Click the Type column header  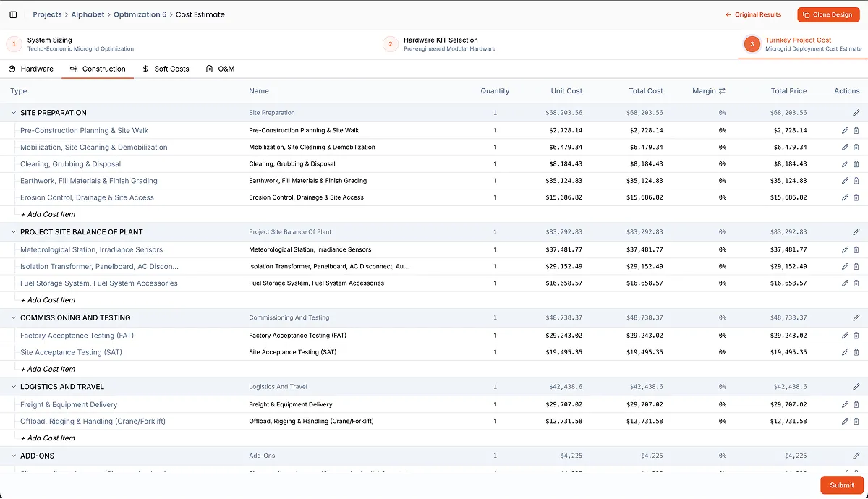point(19,91)
